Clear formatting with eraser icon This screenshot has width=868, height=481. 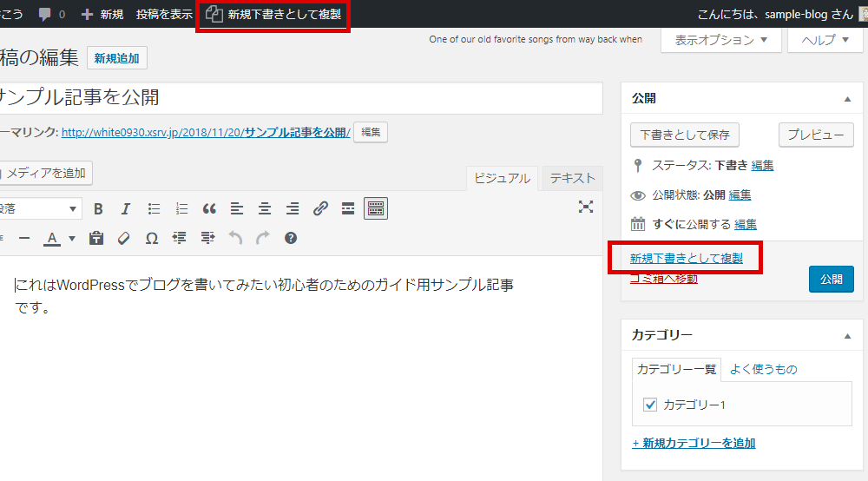pyautogui.click(x=124, y=238)
